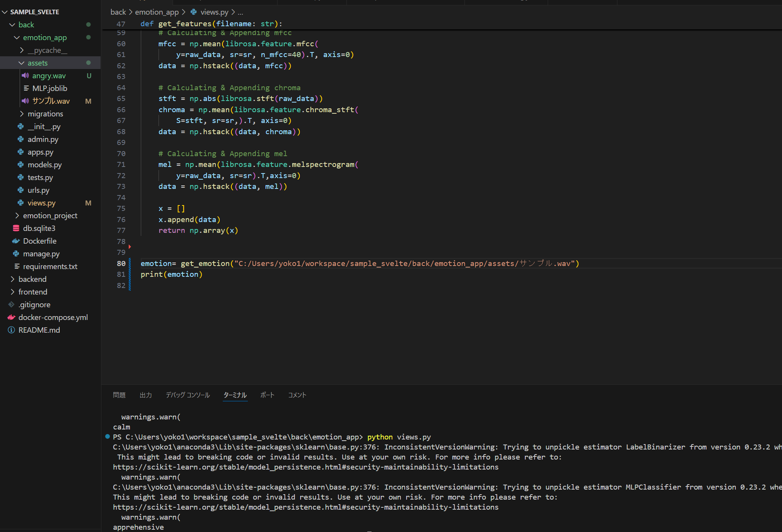Image resolution: width=782 pixels, height=532 pixels.
Task: Click the Python icon of admin.py
Action: tap(21, 139)
